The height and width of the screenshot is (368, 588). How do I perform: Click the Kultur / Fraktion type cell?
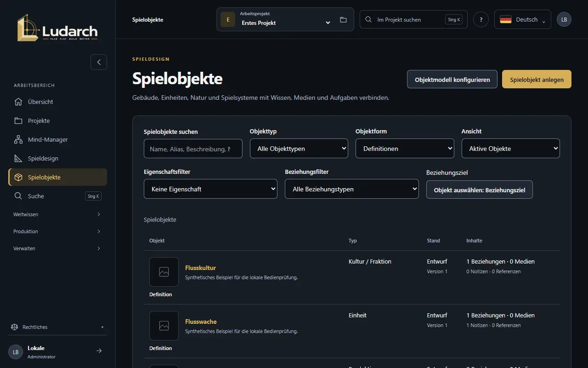click(370, 261)
